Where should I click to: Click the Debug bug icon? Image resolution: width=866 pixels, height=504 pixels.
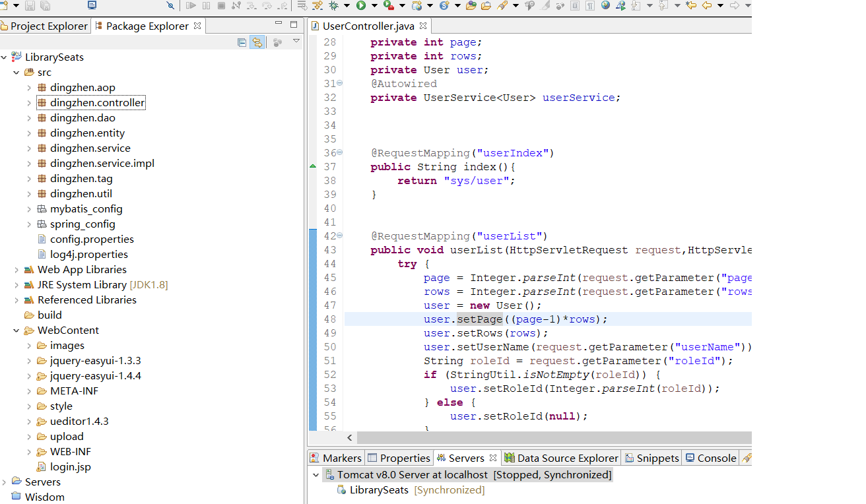[333, 5]
